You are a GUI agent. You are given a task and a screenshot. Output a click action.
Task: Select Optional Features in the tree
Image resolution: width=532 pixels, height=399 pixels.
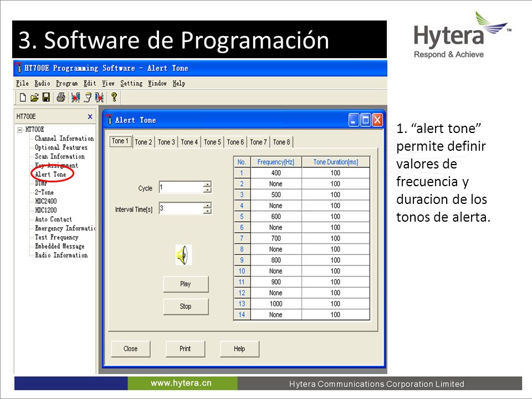[61, 147]
